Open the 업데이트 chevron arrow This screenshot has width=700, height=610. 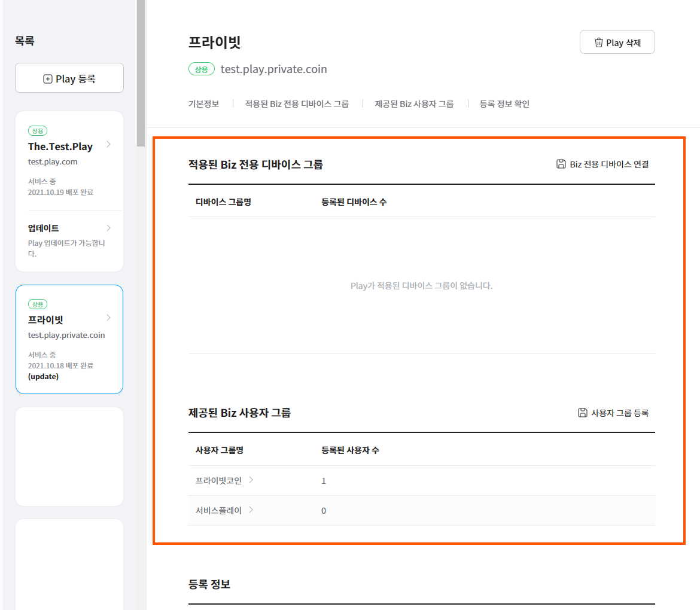click(108, 228)
